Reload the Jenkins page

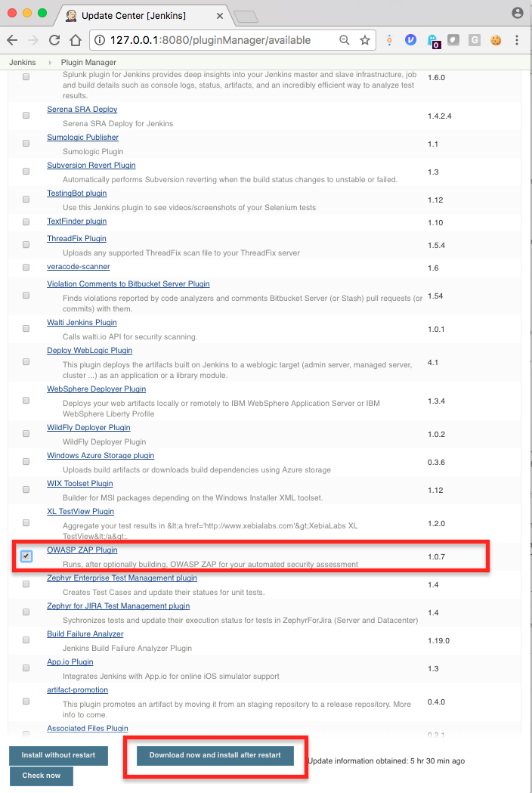pos(54,40)
